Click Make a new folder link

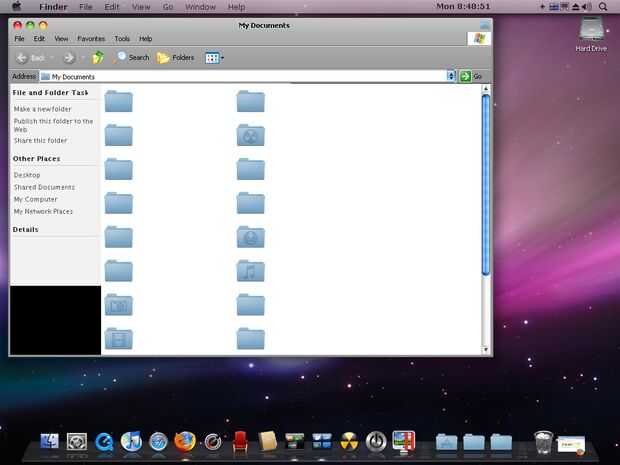[42, 109]
